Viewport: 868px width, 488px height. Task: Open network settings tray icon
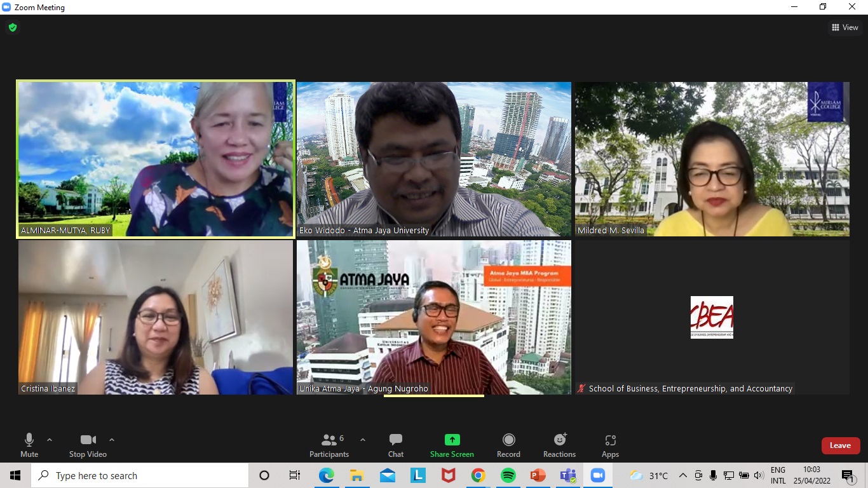(x=729, y=475)
